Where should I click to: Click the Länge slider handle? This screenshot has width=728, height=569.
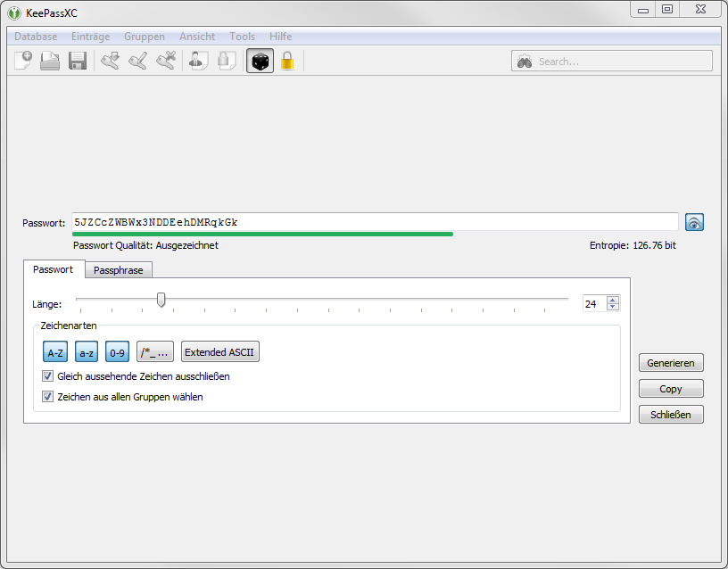(x=161, y=300)
